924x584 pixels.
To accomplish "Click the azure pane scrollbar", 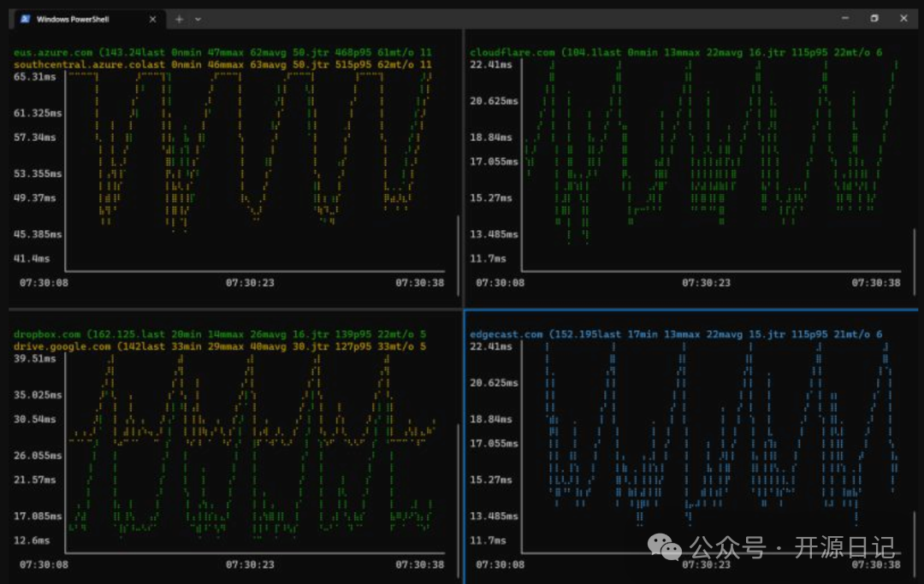I will [458, 256].
